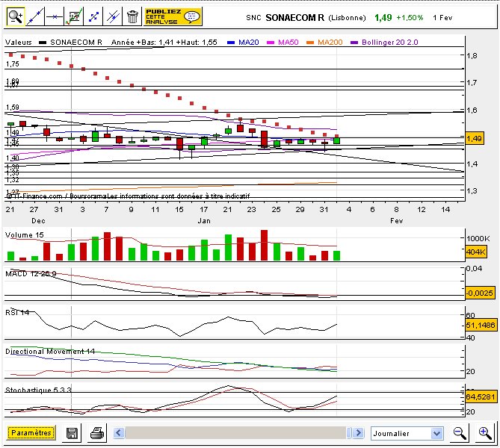Click the Bollinger purple legend swatch

click(x=354, y=43)
